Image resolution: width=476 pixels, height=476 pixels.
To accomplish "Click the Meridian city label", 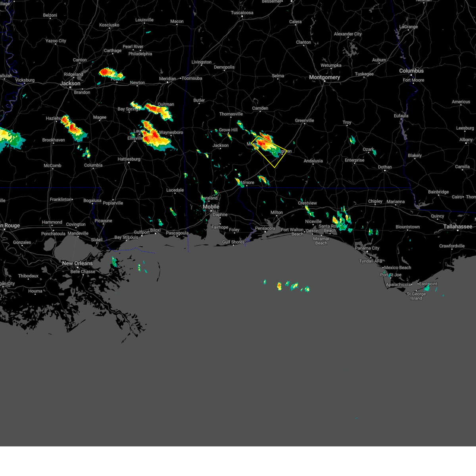I will click(167, 79).
